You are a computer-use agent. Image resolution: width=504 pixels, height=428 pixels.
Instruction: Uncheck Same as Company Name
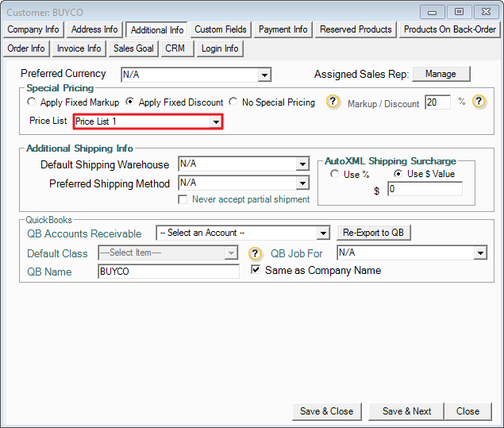(256, 270)
